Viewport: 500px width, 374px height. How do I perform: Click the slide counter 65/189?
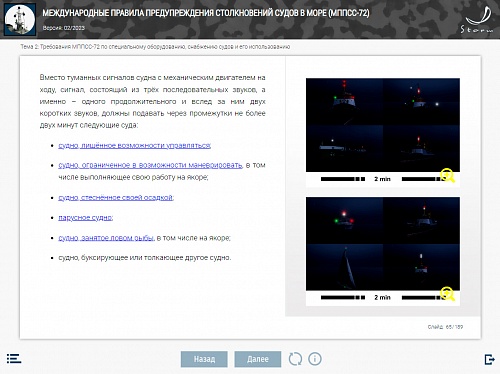click(445, 327)
